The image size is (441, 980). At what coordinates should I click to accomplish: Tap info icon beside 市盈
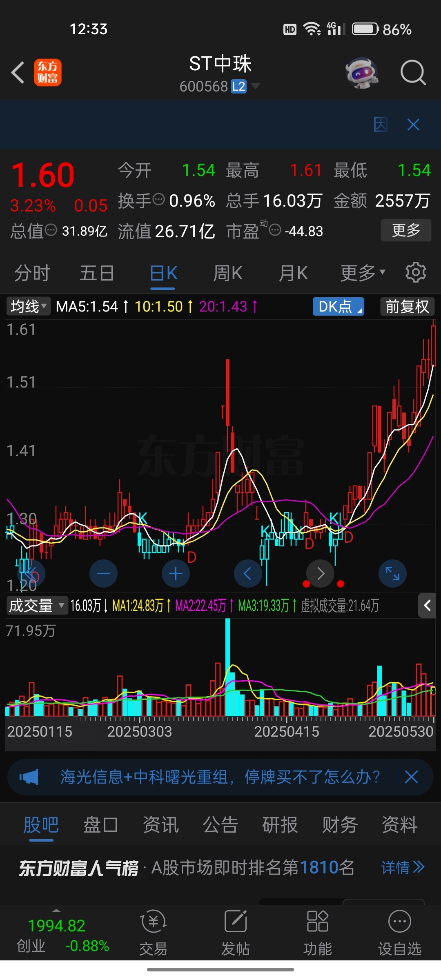275,230
